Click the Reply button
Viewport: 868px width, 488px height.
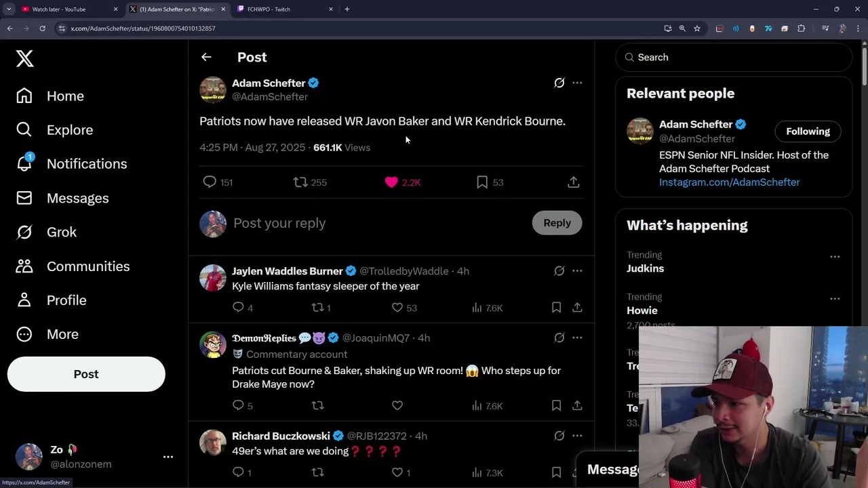click(x=557, y=223)
